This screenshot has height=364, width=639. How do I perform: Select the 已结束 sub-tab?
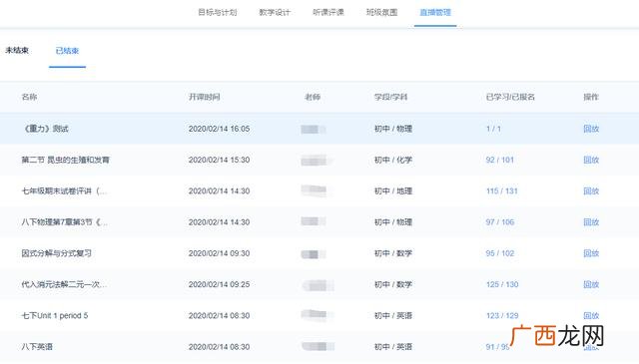click(x=67, y=51)
